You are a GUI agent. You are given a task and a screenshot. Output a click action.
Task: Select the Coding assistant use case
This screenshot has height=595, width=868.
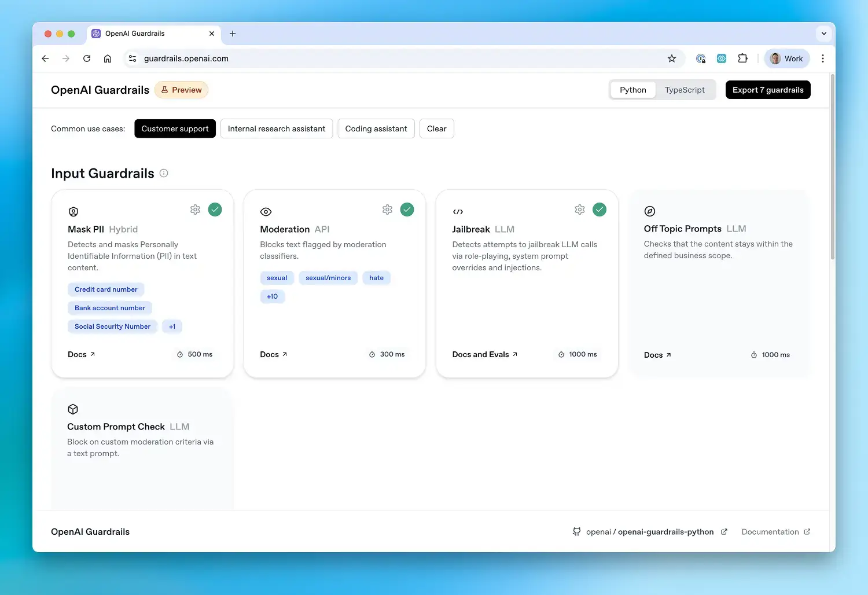[x=376, y=128]
